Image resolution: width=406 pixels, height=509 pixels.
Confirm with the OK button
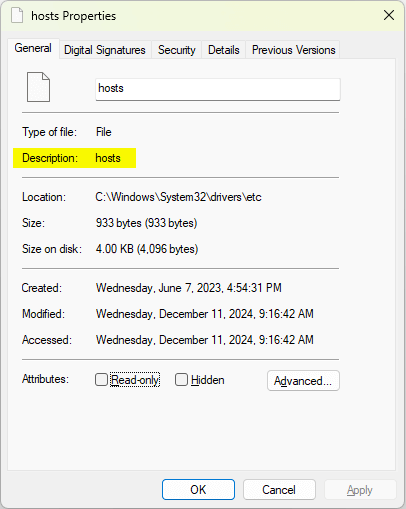point(198,489)
